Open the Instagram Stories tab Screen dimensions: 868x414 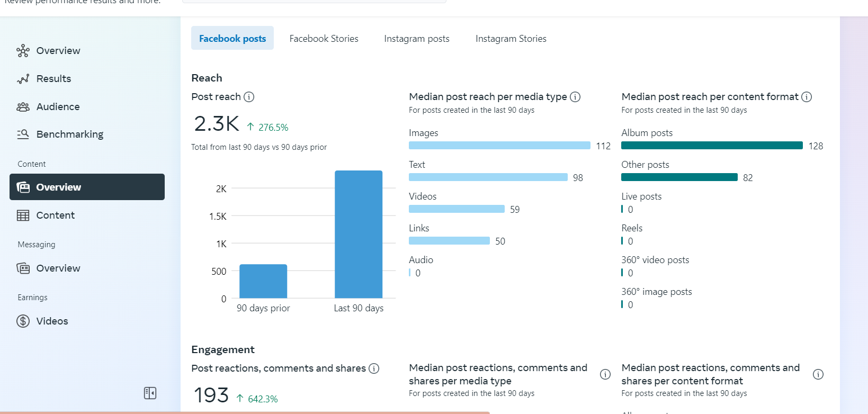[511, 39]
